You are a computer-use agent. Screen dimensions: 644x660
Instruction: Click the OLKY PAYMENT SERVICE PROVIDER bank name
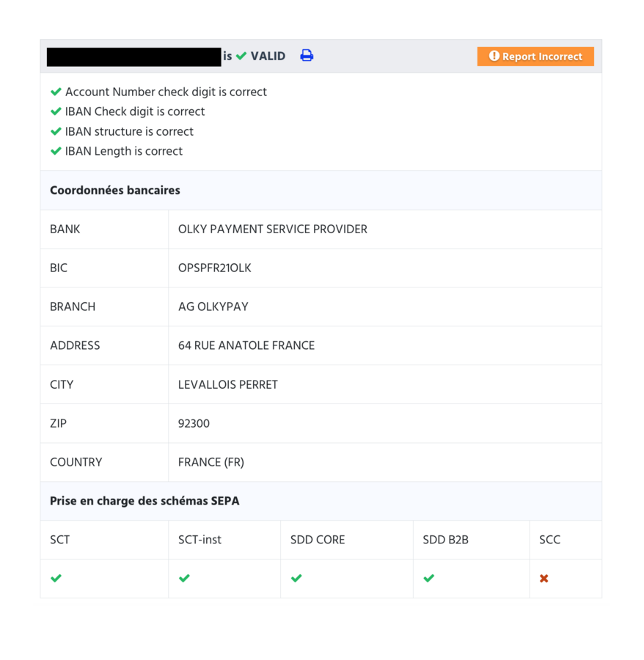(272, 229)
